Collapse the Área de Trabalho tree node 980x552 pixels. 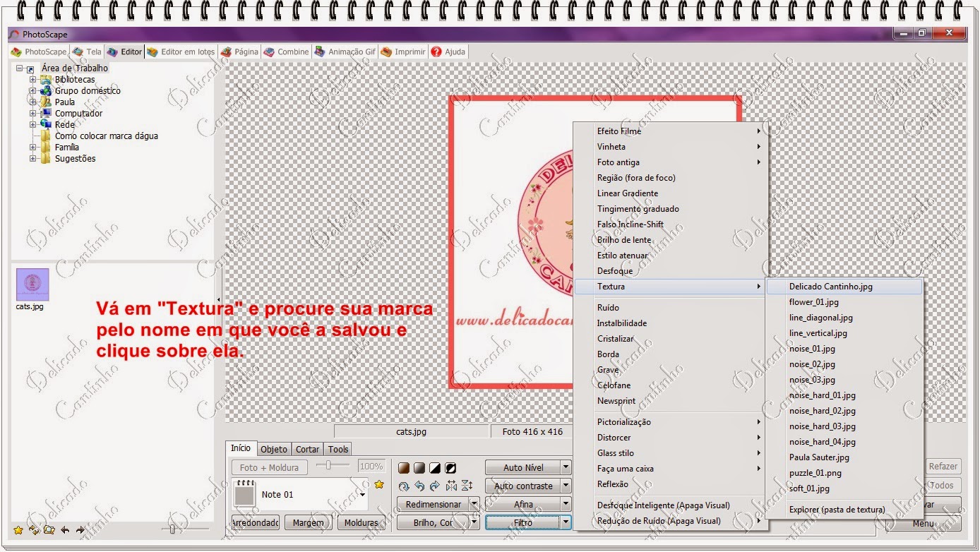pyautogui.click(x=20, y=68)
